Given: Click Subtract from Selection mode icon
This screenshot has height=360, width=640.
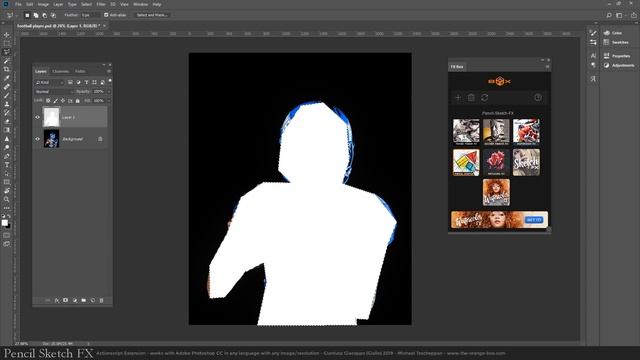Looking at the screenshot, I should 44,15.
